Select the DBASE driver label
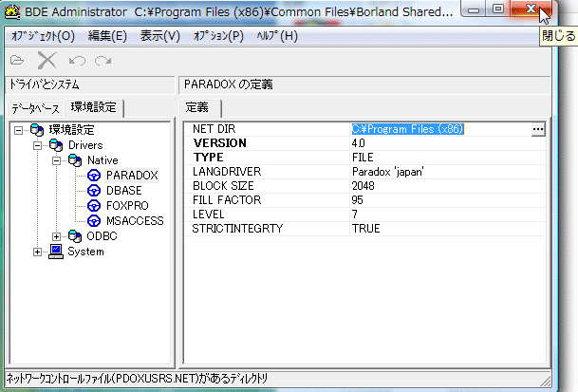This screenshot has width=578, height=392. [123, 191]
